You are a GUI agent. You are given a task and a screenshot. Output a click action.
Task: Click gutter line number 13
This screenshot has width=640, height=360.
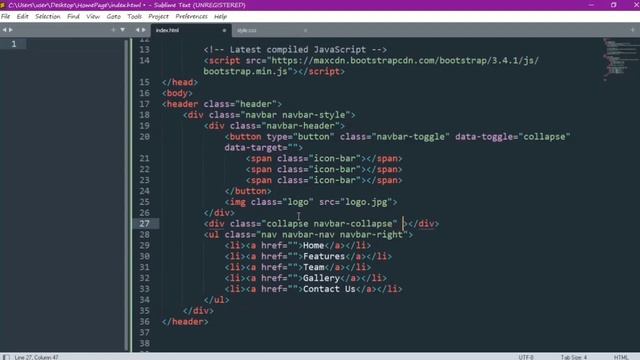click(144, 49)
